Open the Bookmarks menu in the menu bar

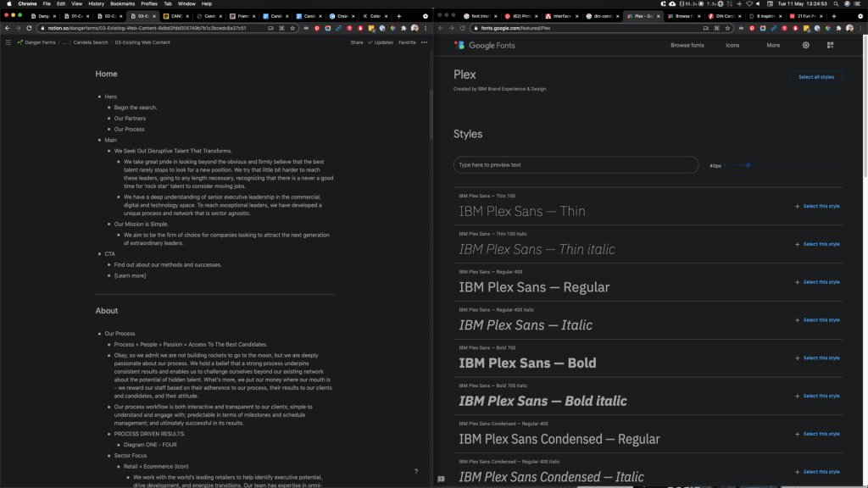[122, 3]
